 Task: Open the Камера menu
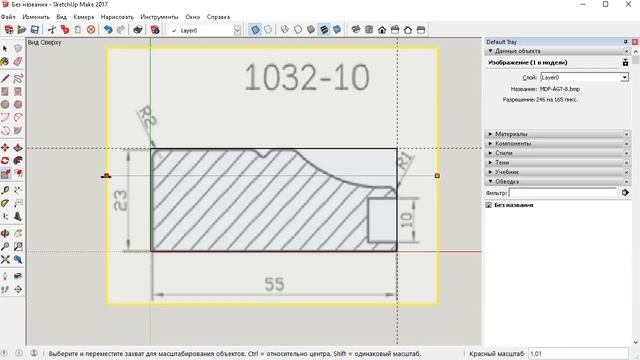tap(84, 17)
